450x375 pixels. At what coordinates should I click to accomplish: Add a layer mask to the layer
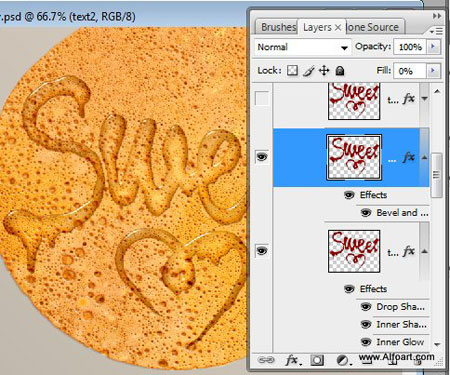point(317,360)
